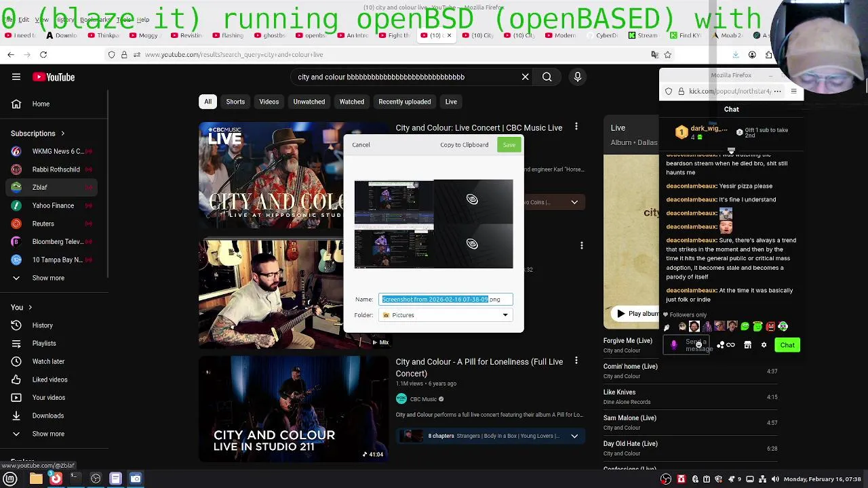Screen dimensions: 868x488
Task: Select the Shorts filter chip
Action: point(235,102)
